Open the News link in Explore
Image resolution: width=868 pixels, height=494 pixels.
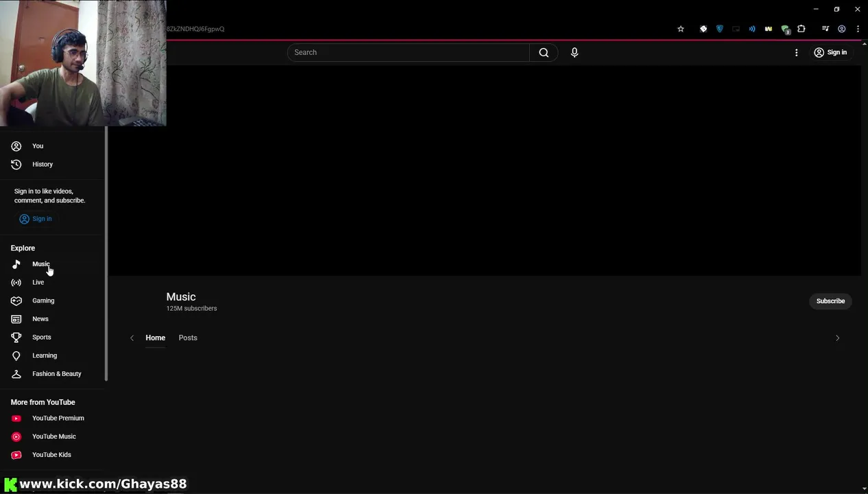coord(40,319)
